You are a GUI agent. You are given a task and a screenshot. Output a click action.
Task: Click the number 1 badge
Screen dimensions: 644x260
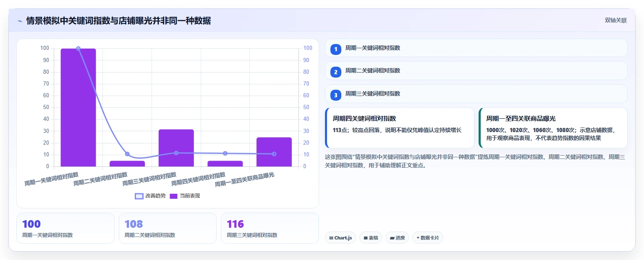[x=336, y=49]
